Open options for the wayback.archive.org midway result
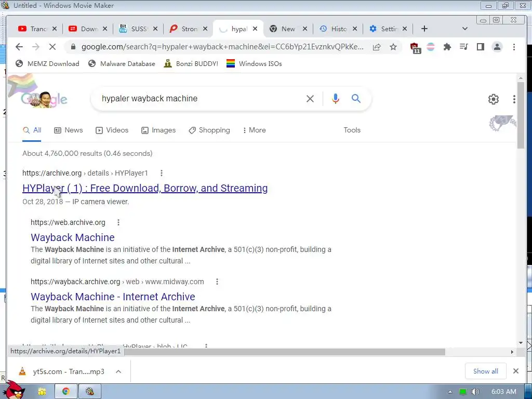The width and height of the screenshot is (532, 399). point(217,282)
